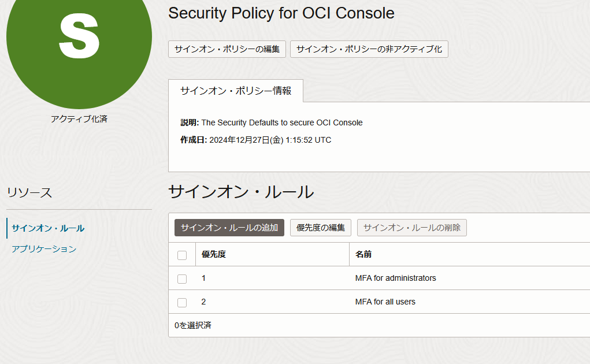This screenshot has width=590, height=364.
Task: Click 優先度の編集 button
Action: click(321, 228)
